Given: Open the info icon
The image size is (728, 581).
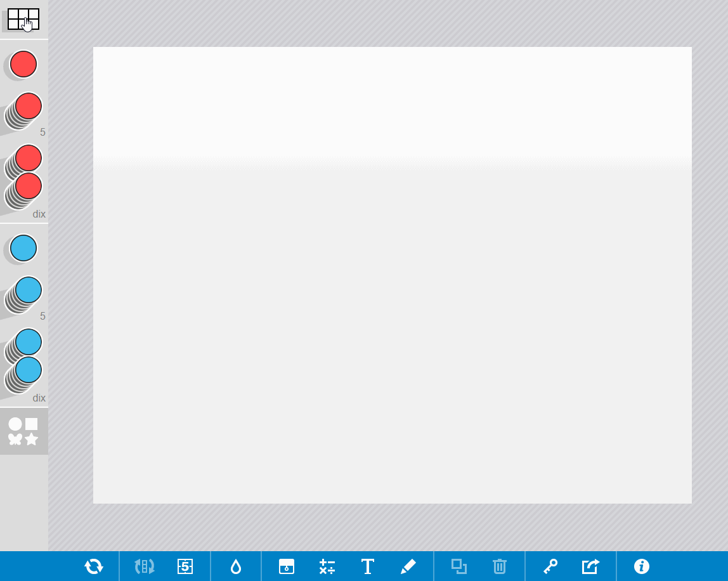Looking at the screenshot, I should [642, 566].
